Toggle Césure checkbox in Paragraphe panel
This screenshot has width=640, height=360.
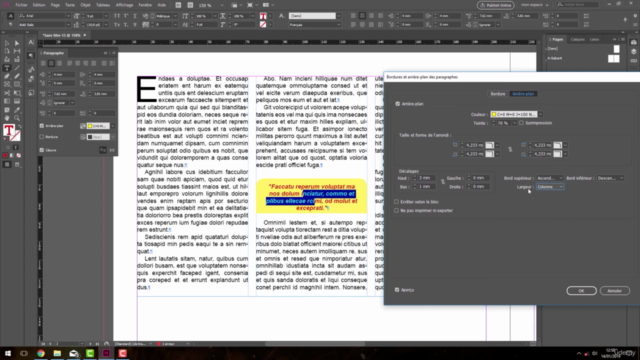(x=42, y=150)
